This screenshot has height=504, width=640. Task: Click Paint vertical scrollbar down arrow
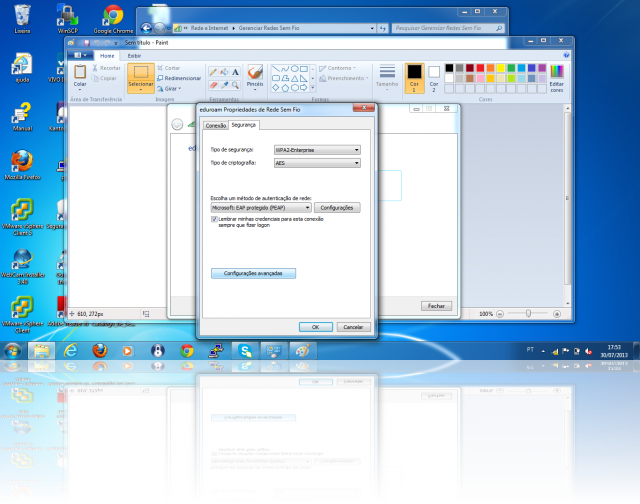567,304
